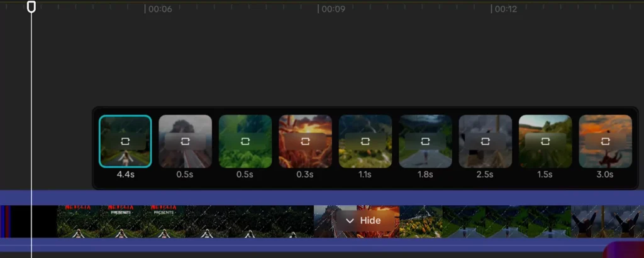Select the raised-arms clip at timeline end
Image resolution: width=644 pixels, height=258 pixels.
pos(608,222)
